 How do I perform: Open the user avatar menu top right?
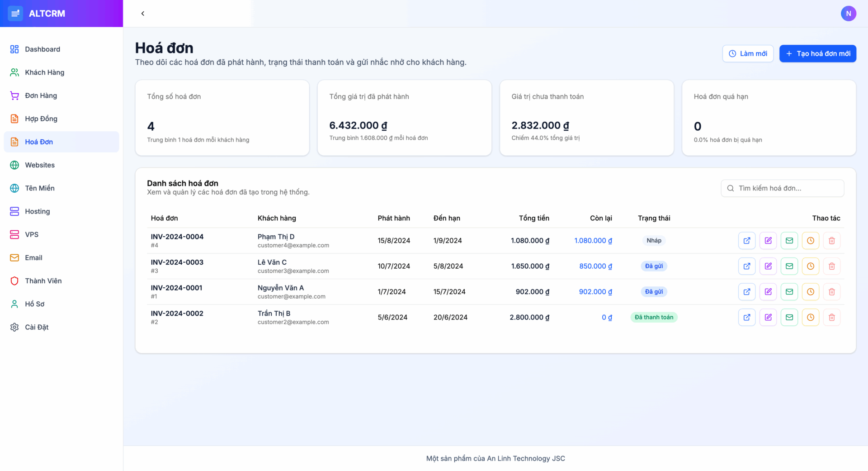point(849,13)
